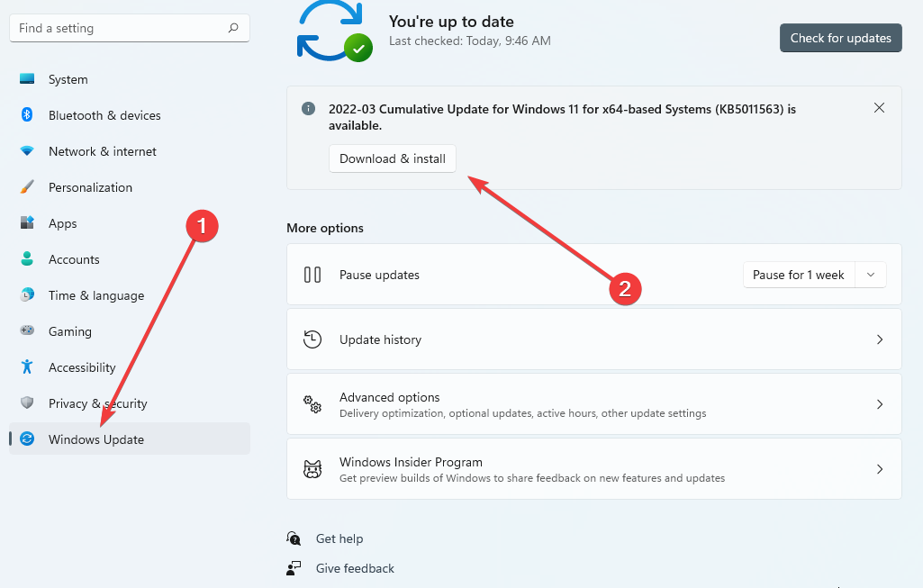Open Windows Insider Program title text

[411, 462]
